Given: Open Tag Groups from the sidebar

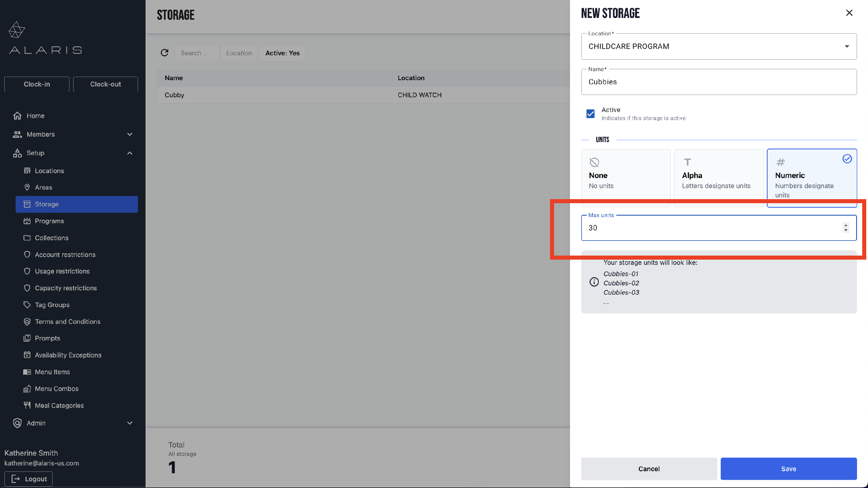Looking at the screenshot, I should click(52, 305).
